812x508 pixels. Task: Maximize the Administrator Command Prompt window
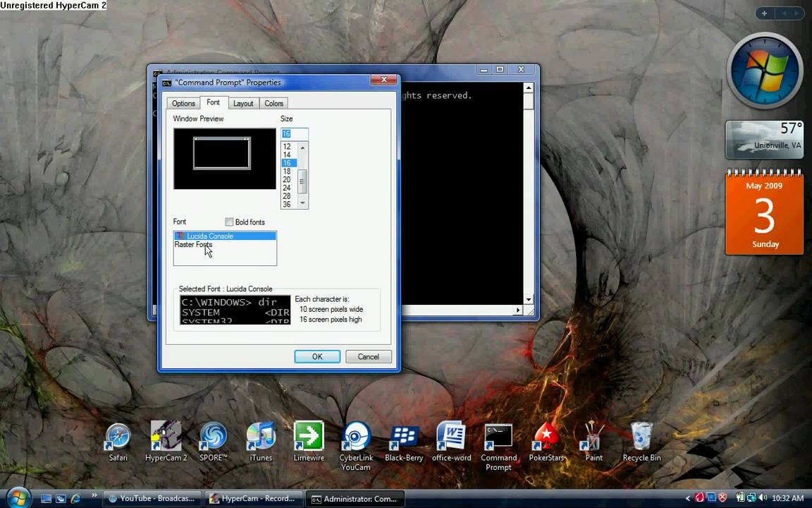point(500,69)
